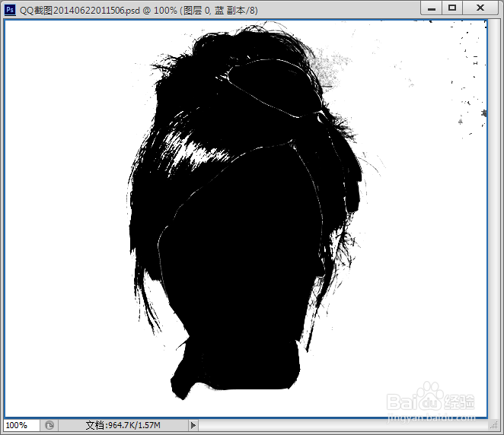Screen dimensions: 504x435
Task: Click the resize grip in the window corner
Action: [x=493, y=425]
